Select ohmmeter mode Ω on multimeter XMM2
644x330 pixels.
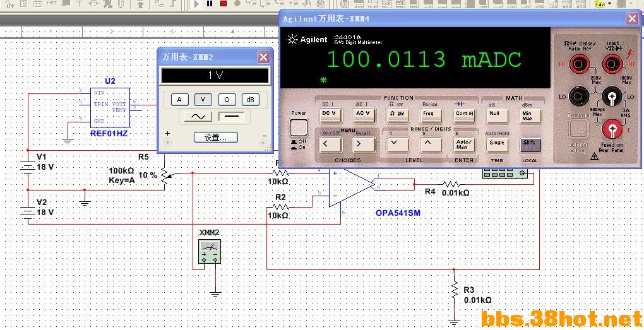(x=227, y=100)
